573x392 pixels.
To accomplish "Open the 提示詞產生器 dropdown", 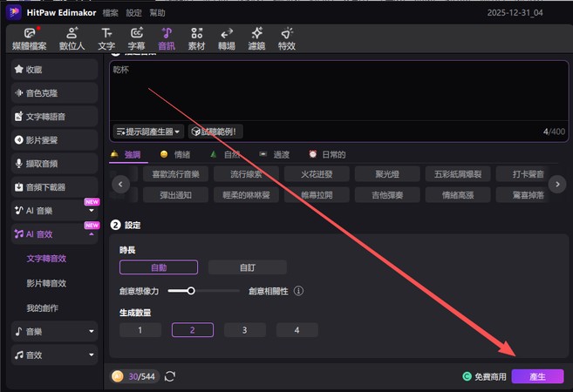I will click(148, 132).
